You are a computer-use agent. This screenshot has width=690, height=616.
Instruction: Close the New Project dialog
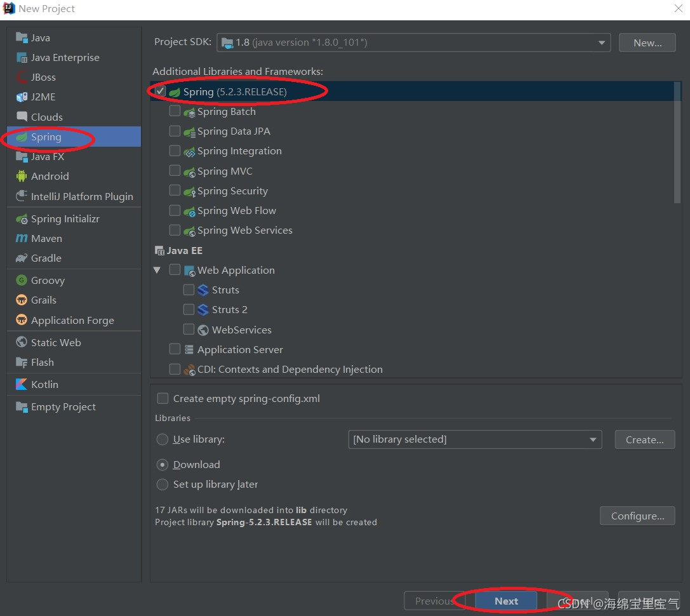point(678,8)
